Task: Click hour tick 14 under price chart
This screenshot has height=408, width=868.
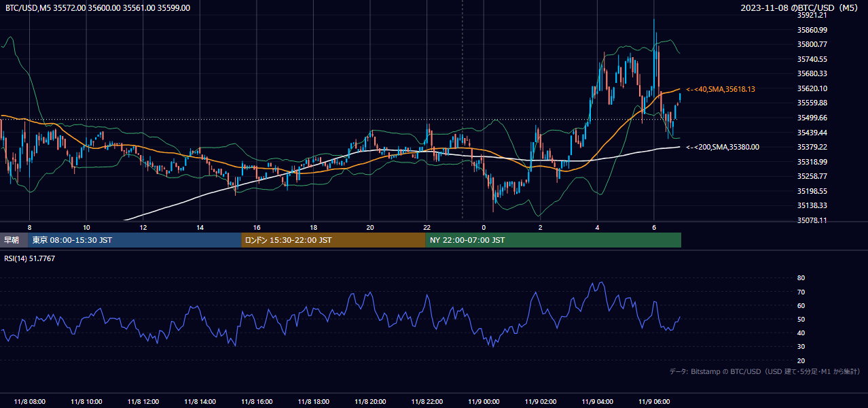Action: pyautogui.click(x=200, y=227)
